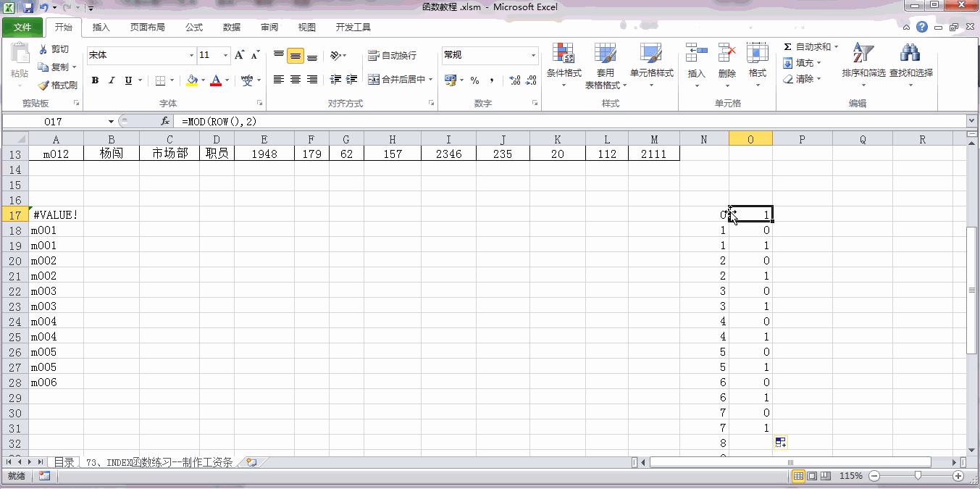Switch to the 插入 ribbon tab

pos(100,27)
